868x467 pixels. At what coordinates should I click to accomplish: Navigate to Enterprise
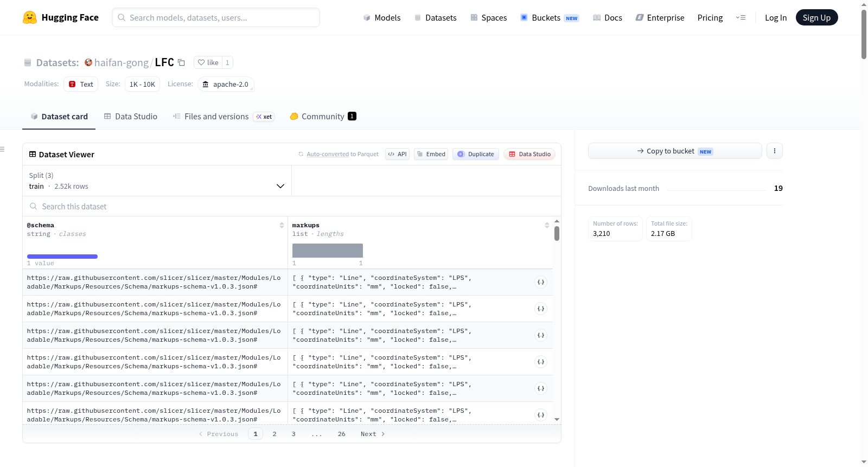click(660, 17)
